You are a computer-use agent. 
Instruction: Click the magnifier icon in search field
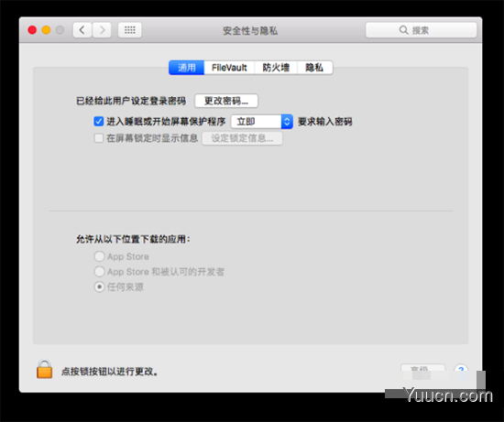(403, 30)
